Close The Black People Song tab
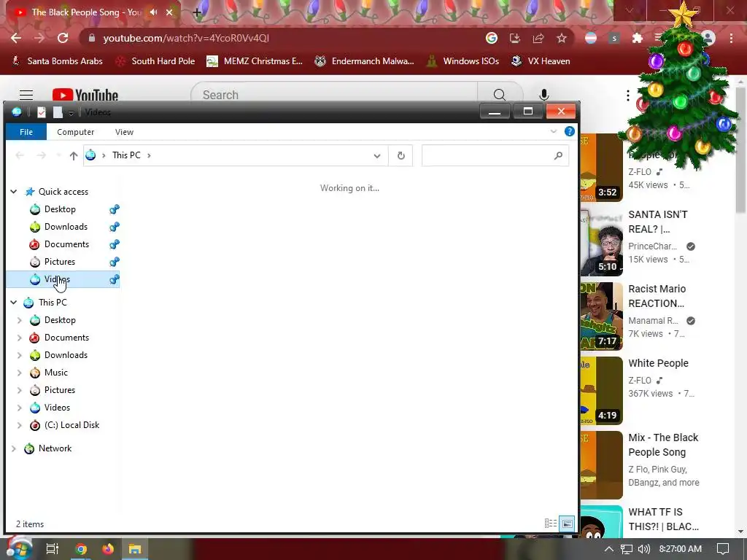 click(169, 12)
